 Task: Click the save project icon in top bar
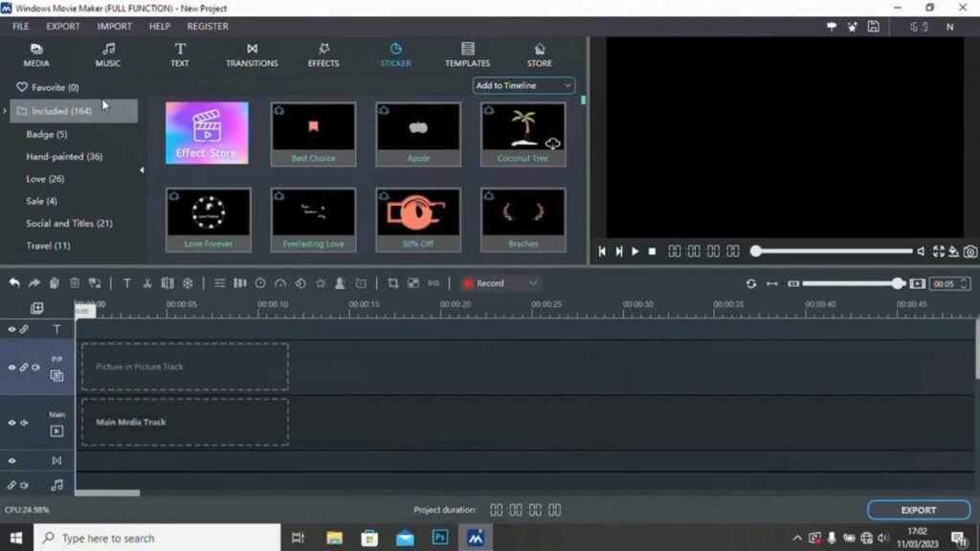click(x=873, y=26)
